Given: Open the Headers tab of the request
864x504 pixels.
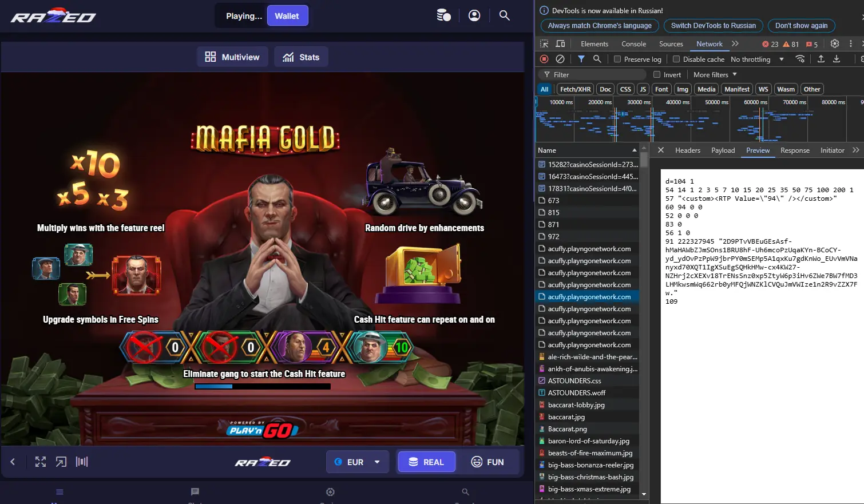Looking at the screenshot, I should (x=688, y=150).
